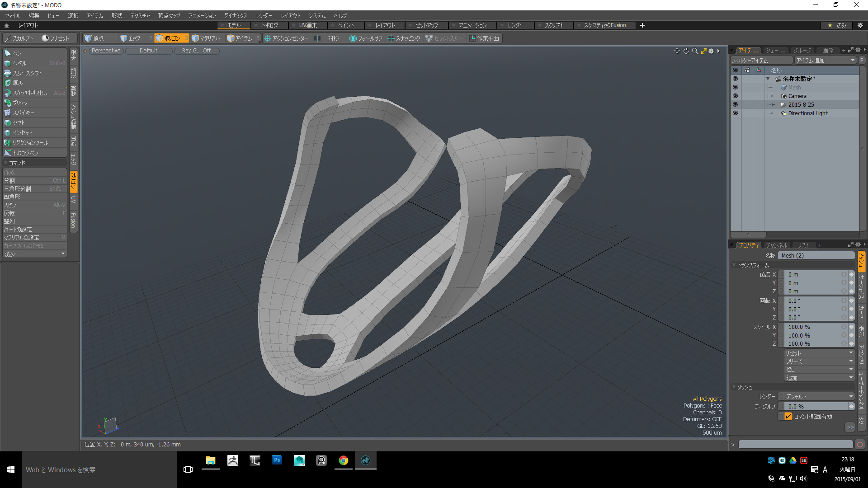Click the Ray GL: Off button
Viewport: 868px width, 488px height.
(x=196, y=51)
